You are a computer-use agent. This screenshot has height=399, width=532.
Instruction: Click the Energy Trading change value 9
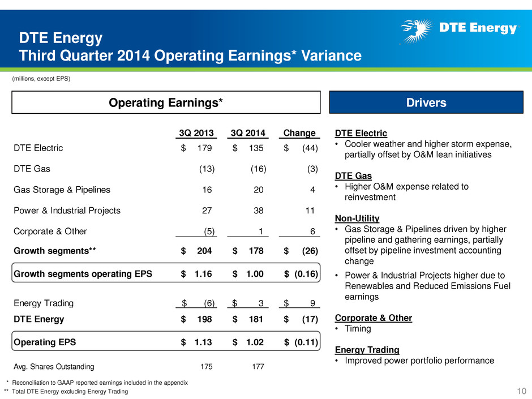[x=313, y=303]
